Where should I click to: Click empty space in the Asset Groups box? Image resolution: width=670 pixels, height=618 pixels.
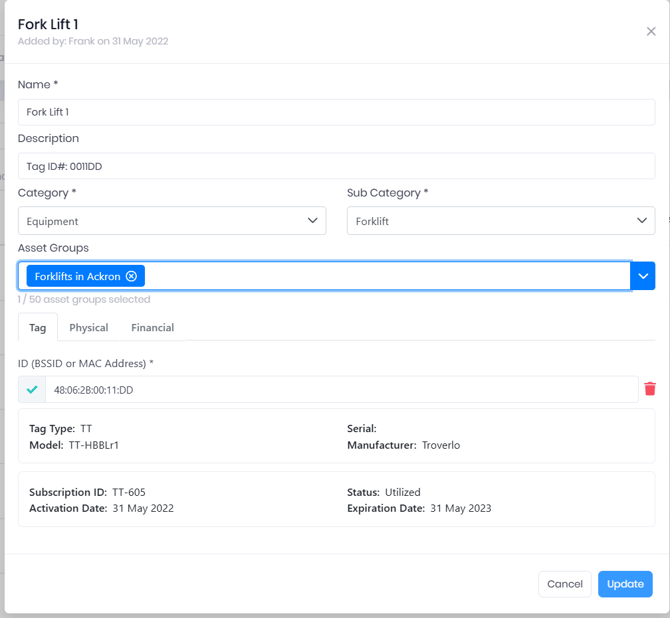tap(390, 276)
